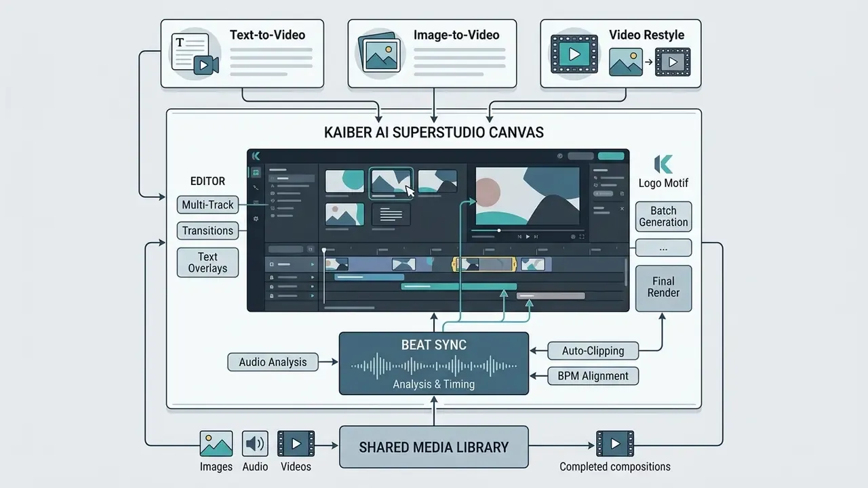
Task: Click the Completed compositions film icon
Action: pyautogui.click(x=615, y=443)
